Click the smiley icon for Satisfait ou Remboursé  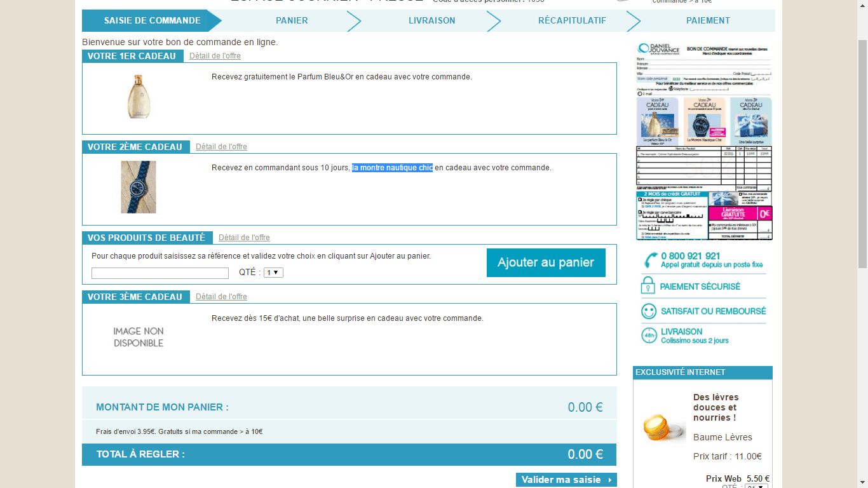(648, 311)
